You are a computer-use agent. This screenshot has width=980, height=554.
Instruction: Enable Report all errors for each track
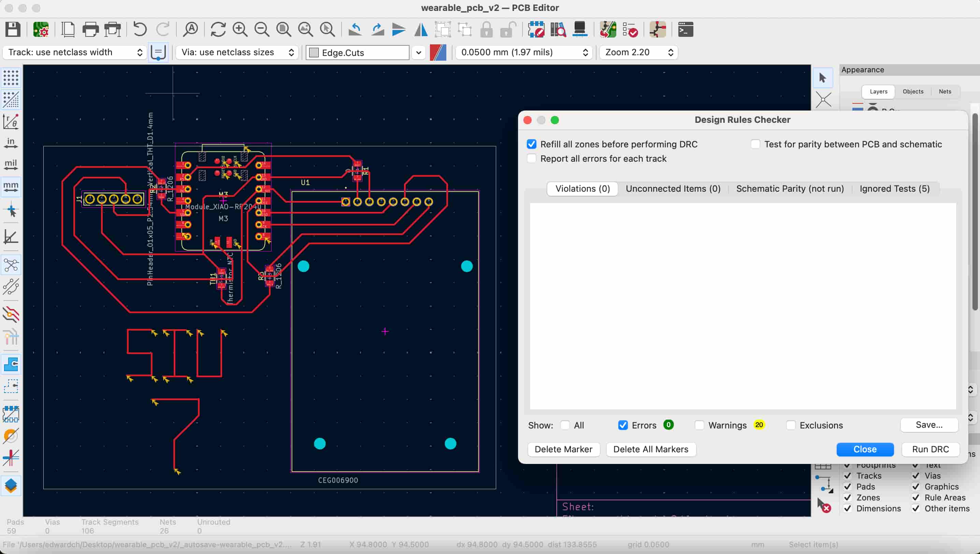(x=532, y=159)
